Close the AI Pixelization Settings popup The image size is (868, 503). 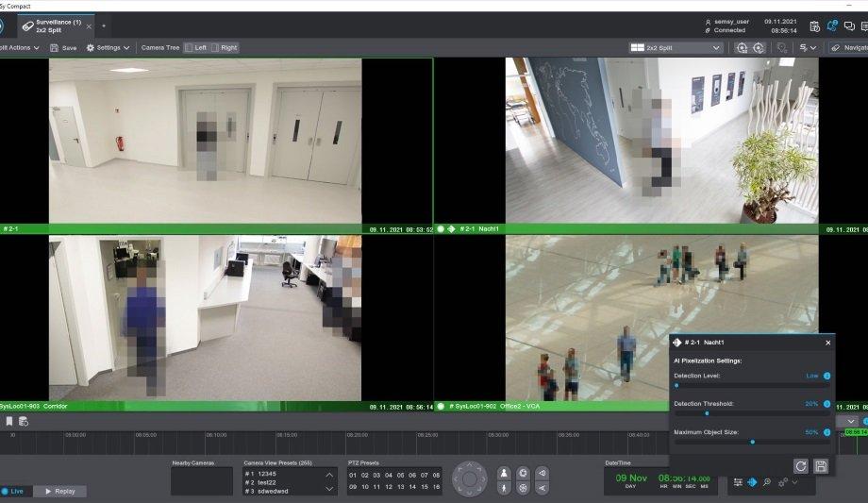pos(828,343)
